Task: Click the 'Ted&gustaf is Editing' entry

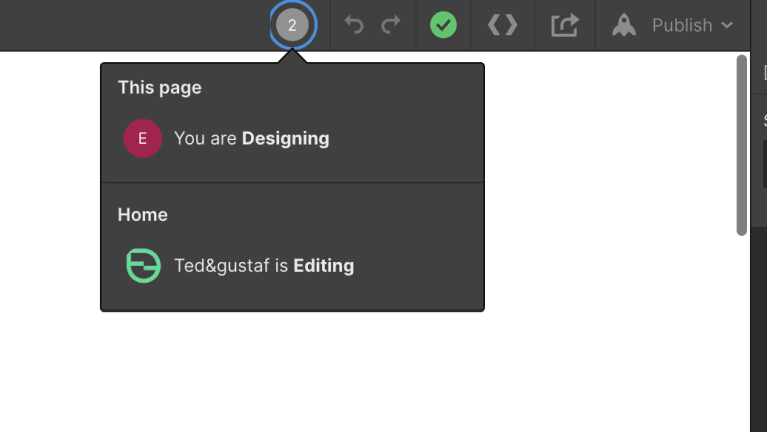Action: click(x=264, y=266)
